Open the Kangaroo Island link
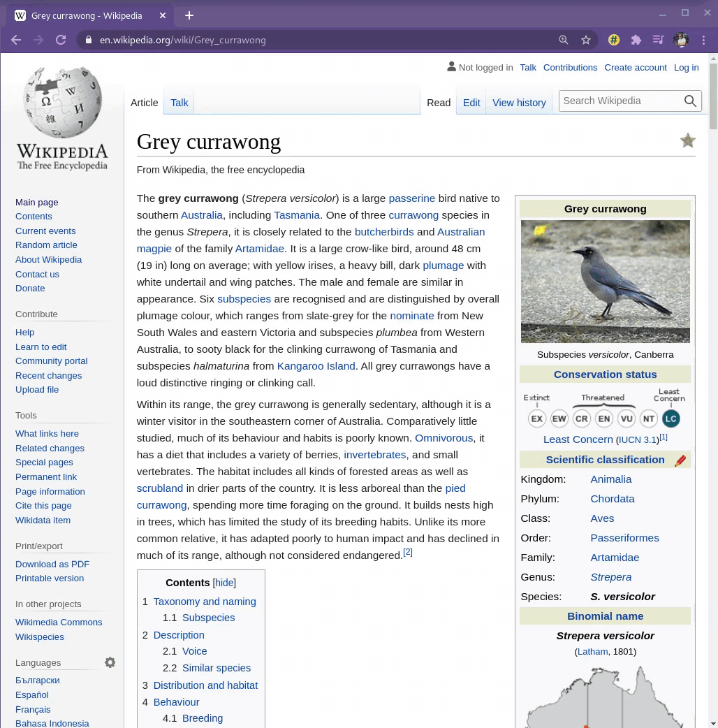 316,366
